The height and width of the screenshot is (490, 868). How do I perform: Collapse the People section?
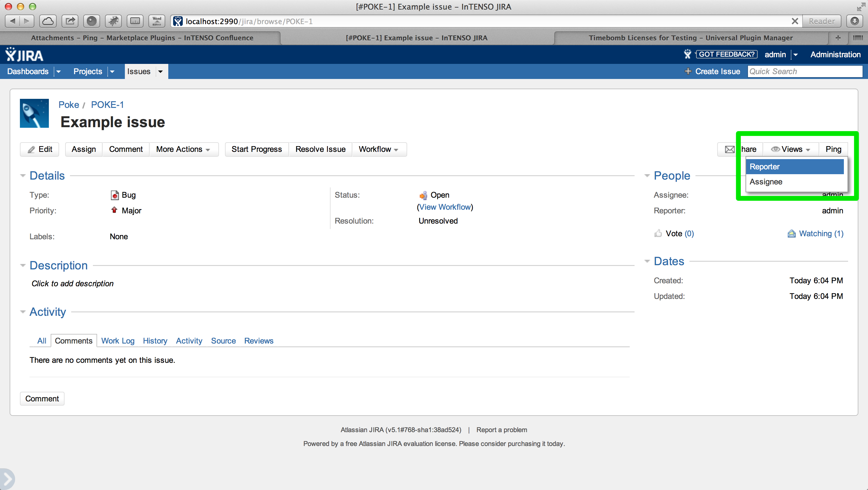pyautogui.click(x=647, y=175)
